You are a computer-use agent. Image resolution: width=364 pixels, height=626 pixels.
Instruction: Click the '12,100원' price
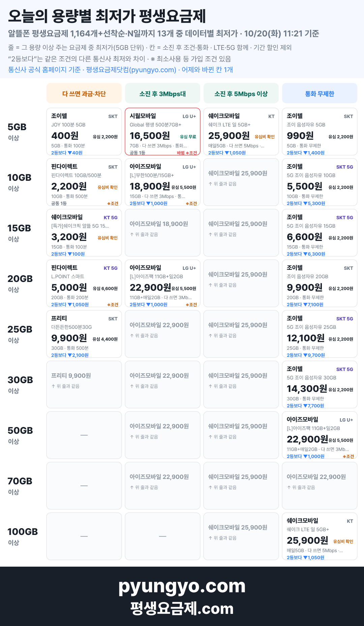click(x=305, y=338)
